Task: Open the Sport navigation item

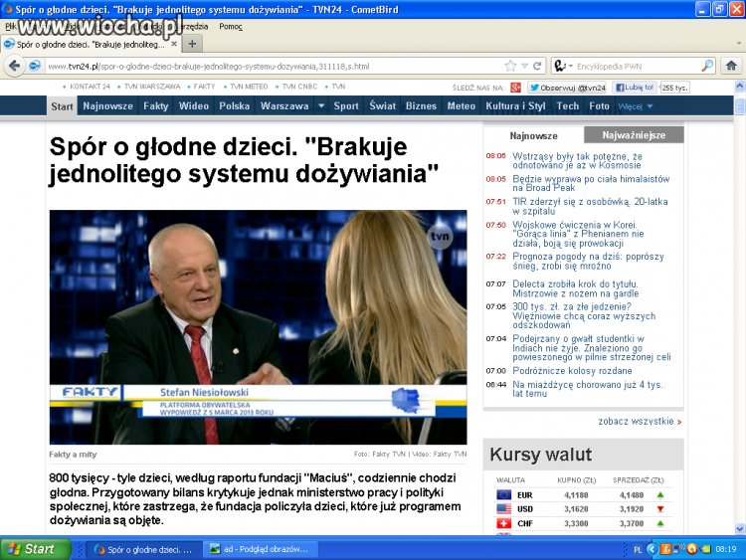Action: coord(346,106)
